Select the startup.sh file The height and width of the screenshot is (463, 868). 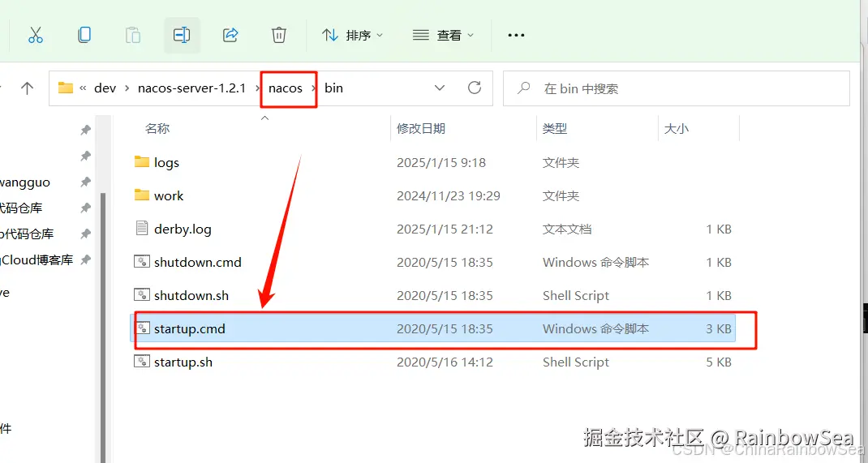(x=433, y=362)
